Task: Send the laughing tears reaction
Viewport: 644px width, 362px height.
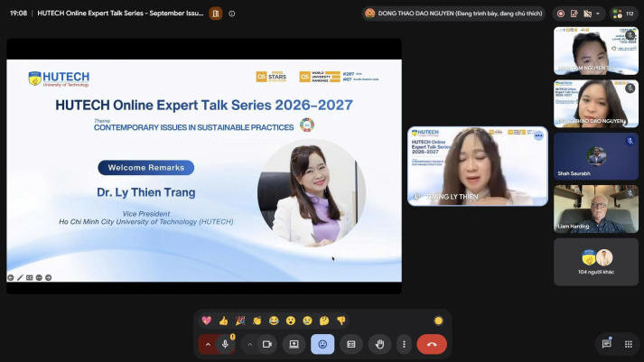Action: pos(274,320)
